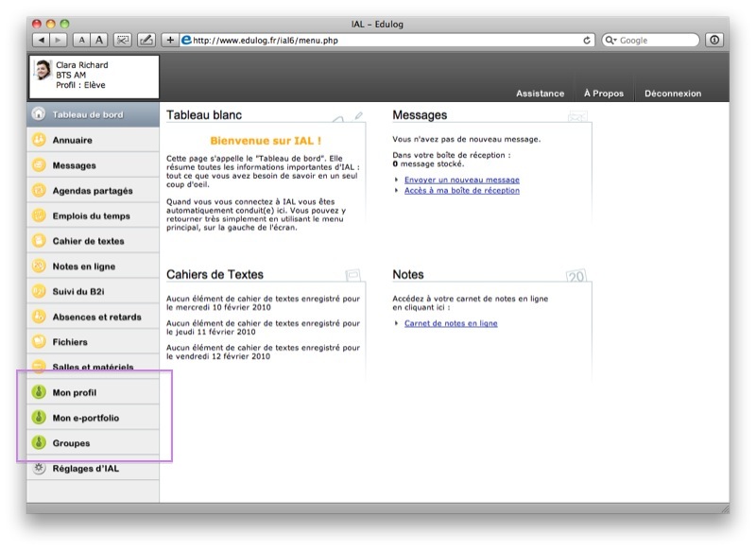Open À Propos in the header
The height and width of the screenshot is (550, 756).
coord(603,94)
